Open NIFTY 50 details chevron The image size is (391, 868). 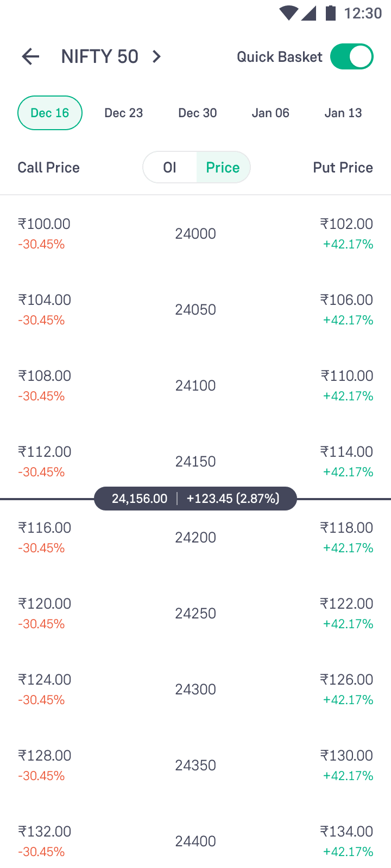[x=156, y=56]
